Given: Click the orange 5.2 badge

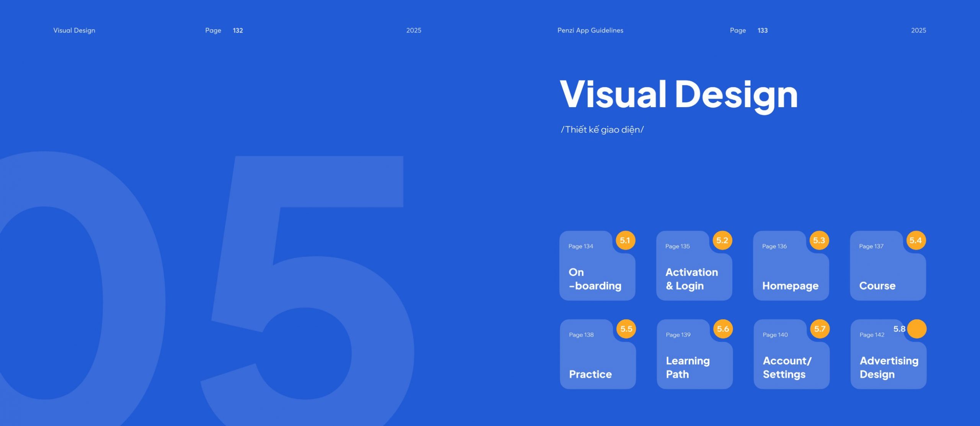Looking at the screenshot, I should [x=722, y=240].
